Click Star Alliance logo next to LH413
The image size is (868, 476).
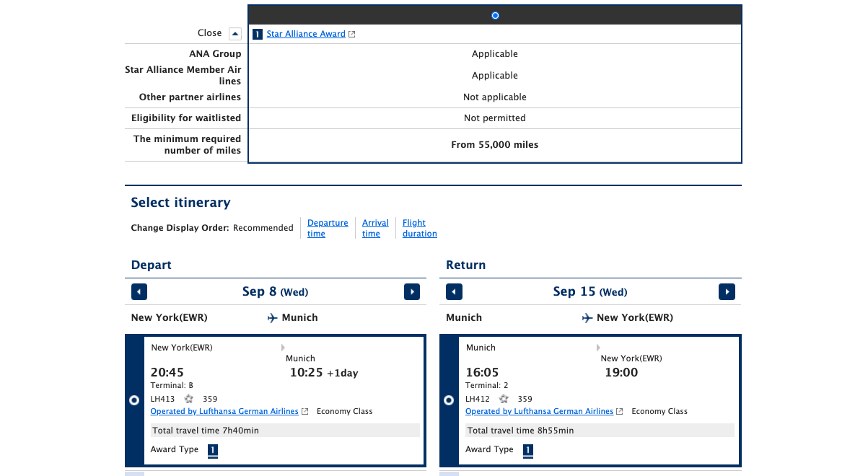click(189, 399)
